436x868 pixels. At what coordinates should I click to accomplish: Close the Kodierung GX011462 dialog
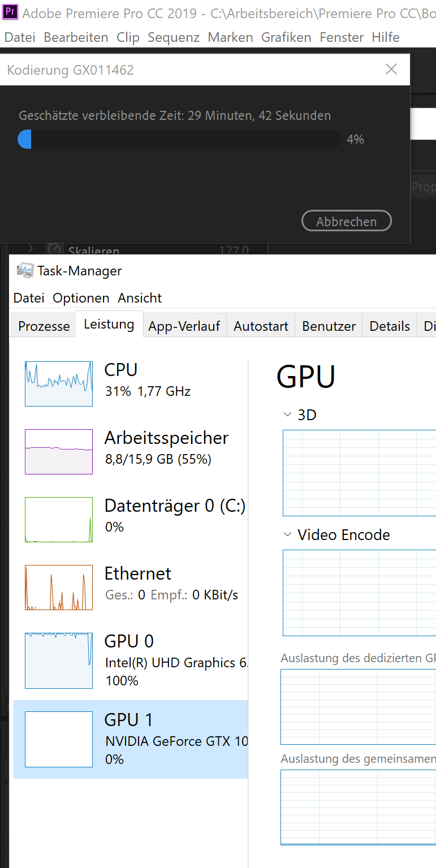tap(391, 70)
